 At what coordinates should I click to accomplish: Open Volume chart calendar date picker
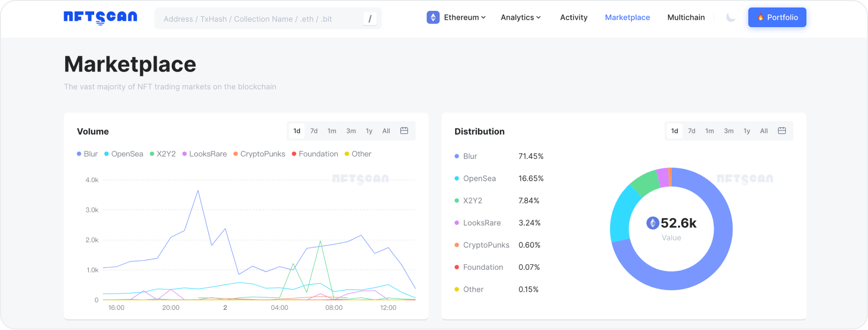(x=404, y=131)
